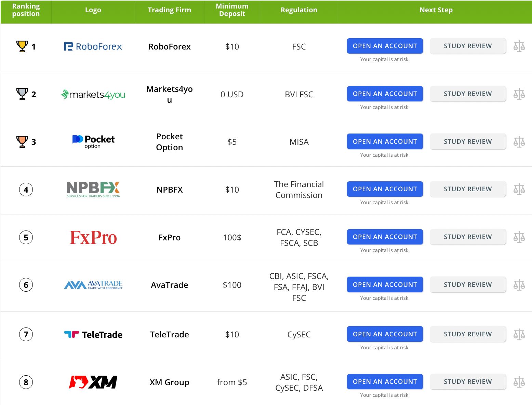Click the circled number 8 ranking badge
This screenshot has height=405, width=532.
coord(26,382)
